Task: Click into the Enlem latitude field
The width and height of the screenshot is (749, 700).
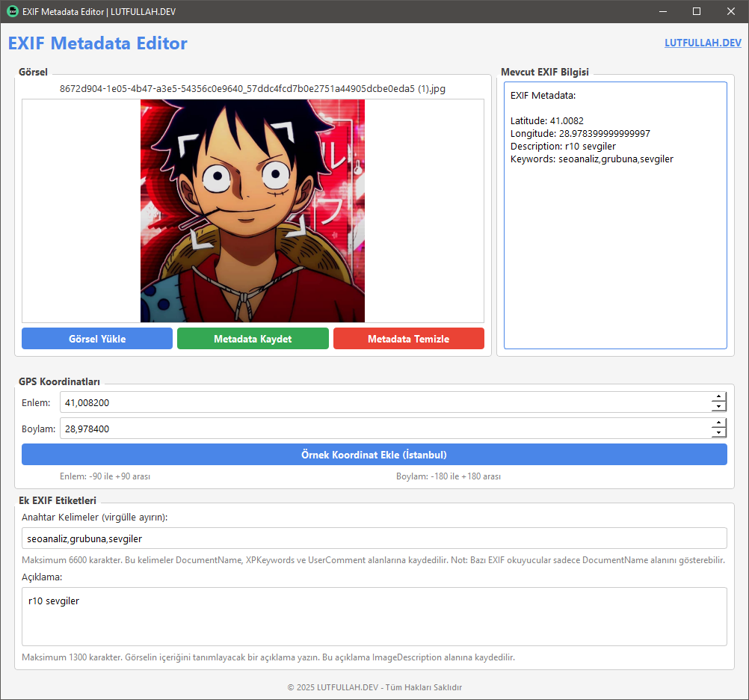Action: coord(385,402)
